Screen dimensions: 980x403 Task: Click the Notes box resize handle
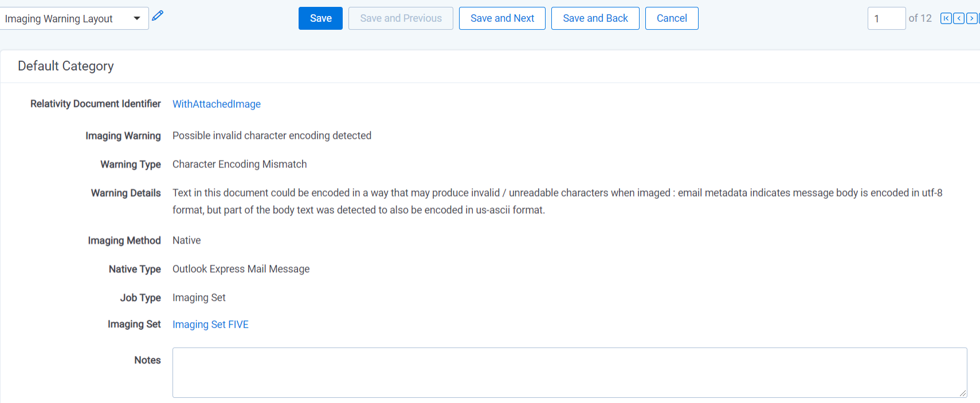click(x=963, y=393)
